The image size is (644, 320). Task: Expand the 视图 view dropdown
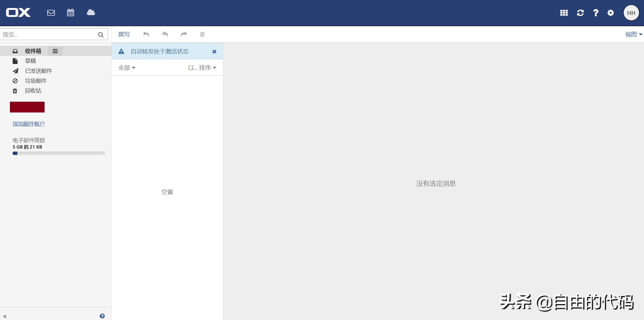(633, 34)
